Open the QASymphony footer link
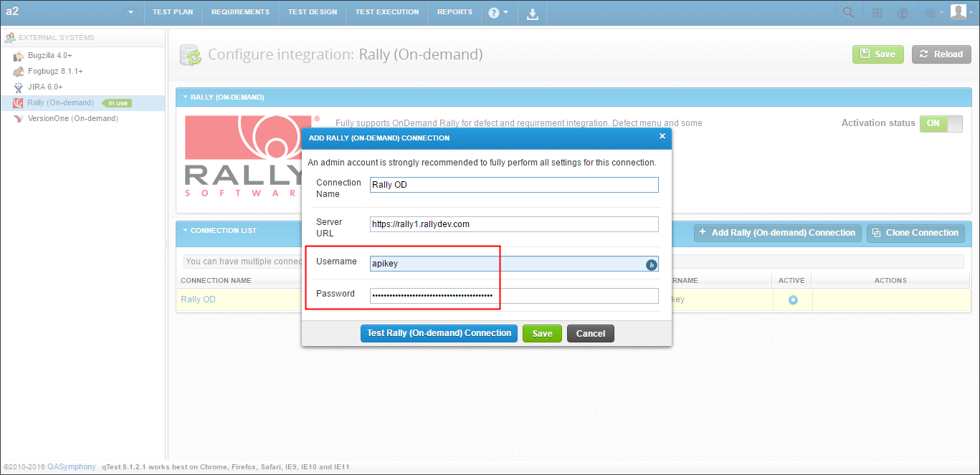Image resolution: width=980 pixels, height=475 pixels. pos(71,466)
